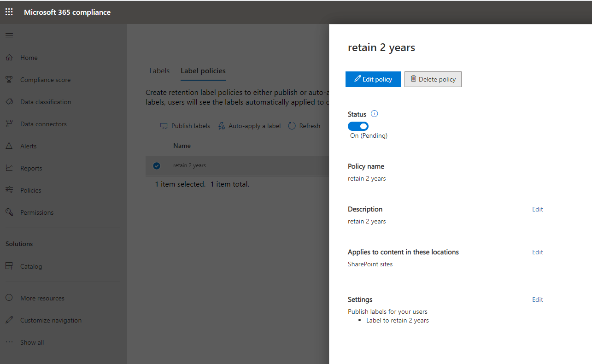Screen dimensions: 592x364
Task: Switch to the Labels tab
Action: click(159, 71)
